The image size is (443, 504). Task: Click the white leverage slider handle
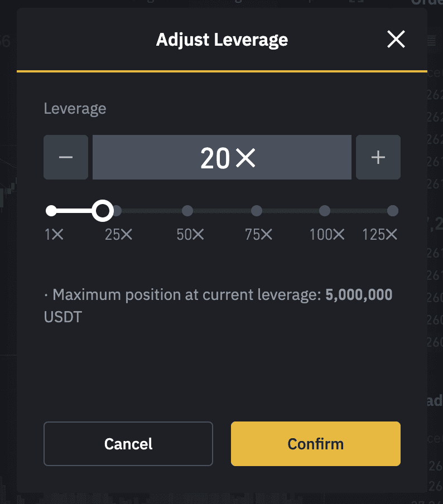tap(102, 211)
